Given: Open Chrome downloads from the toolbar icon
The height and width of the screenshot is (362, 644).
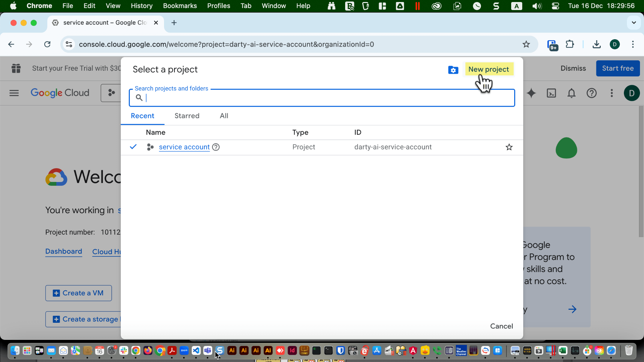Looking at the screenshot, I should pyautogui.click(x=596, y=44).
